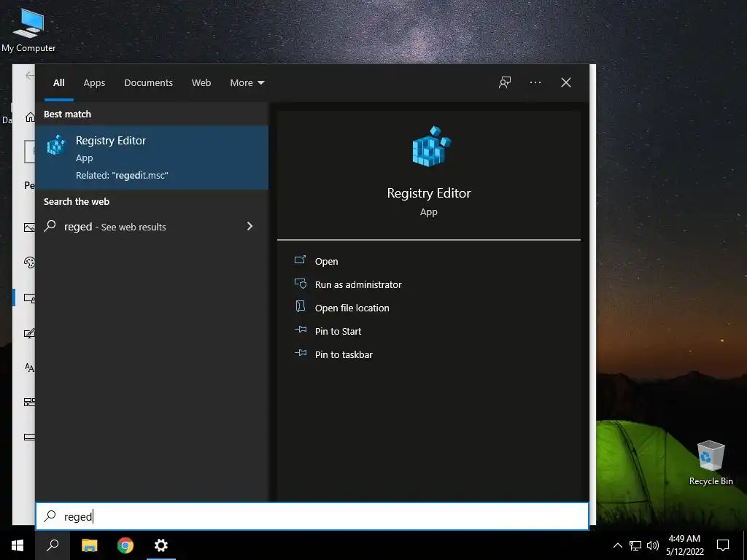747x560 pixels.
Task: Click Settings window back arrow
Action: pyautogui.click(x=30, y=75)
